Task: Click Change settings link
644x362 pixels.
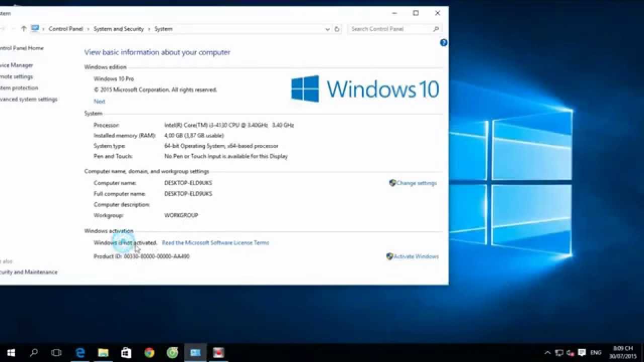Action: coord(417,183)
